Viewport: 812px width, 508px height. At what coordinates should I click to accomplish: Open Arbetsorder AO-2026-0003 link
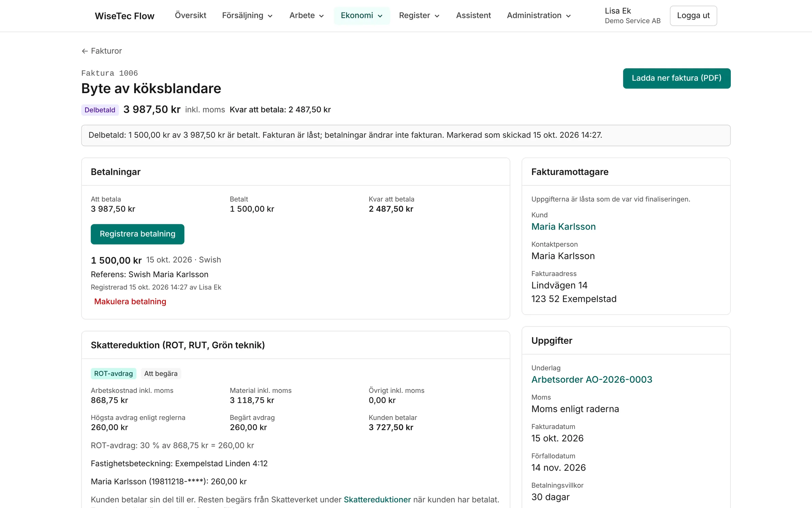[x=592, y=380]
